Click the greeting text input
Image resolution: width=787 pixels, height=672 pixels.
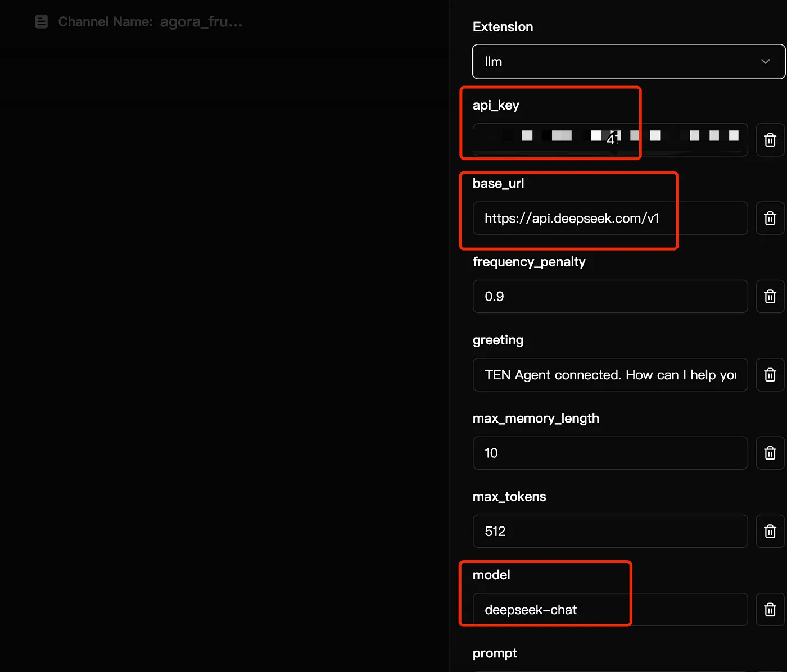(610, 375)
